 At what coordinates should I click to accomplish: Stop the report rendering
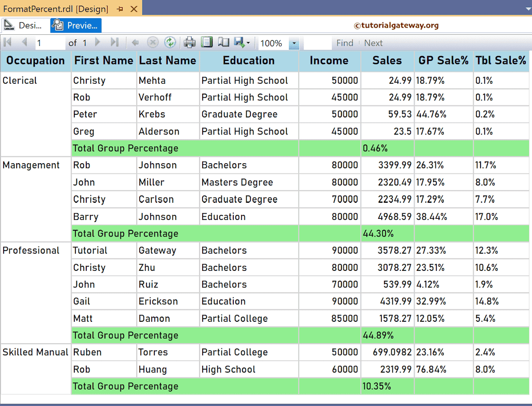[x=154, y=43]
